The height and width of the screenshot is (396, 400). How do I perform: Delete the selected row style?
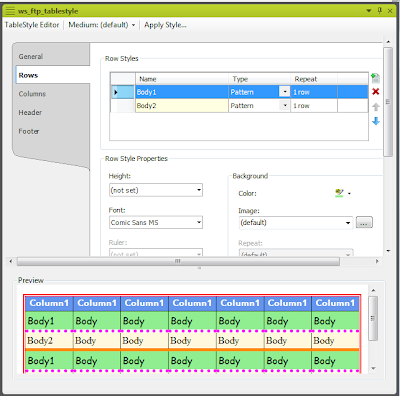[376, 92]
